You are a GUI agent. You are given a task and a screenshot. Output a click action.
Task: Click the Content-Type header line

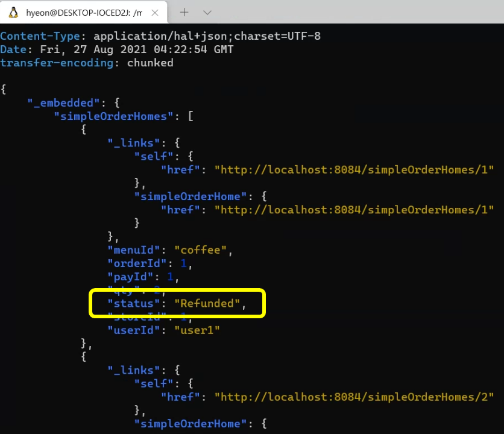pyautogui.click(x=160, y=36)
